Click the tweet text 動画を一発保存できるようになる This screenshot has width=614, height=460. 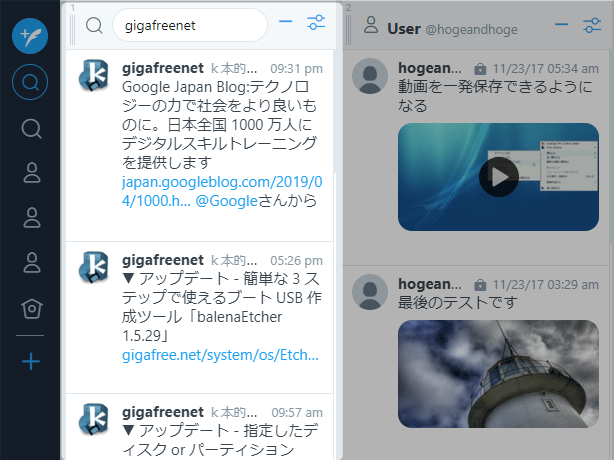pyautogui.click(x=495, y=96)
